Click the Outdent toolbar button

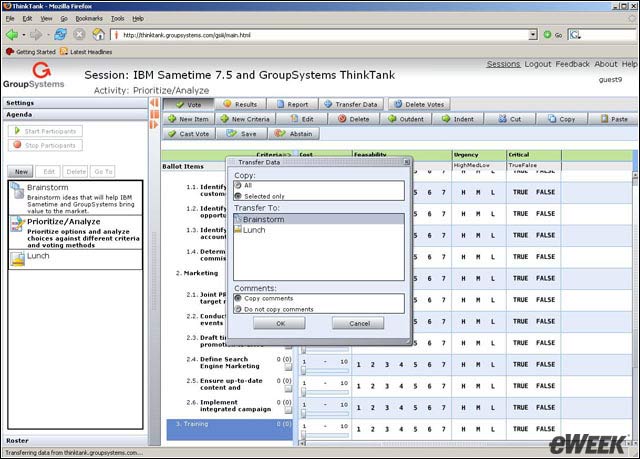406,119
